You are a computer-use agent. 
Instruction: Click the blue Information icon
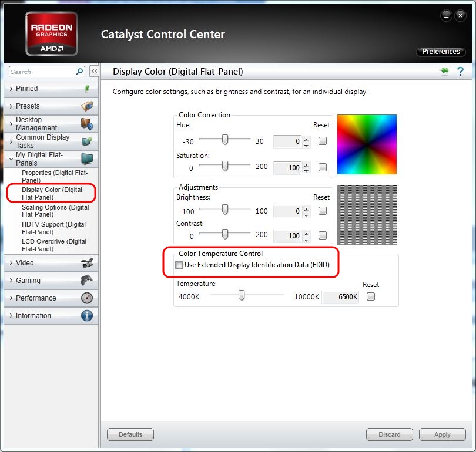click(87, 315)
